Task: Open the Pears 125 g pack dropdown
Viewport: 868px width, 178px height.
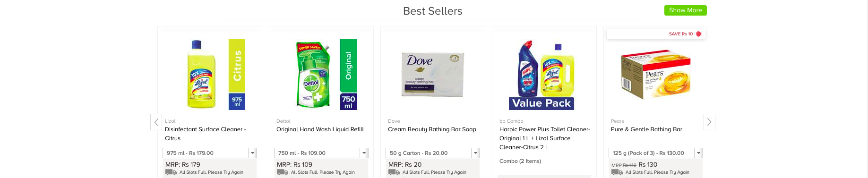Action: pos(656,153)
